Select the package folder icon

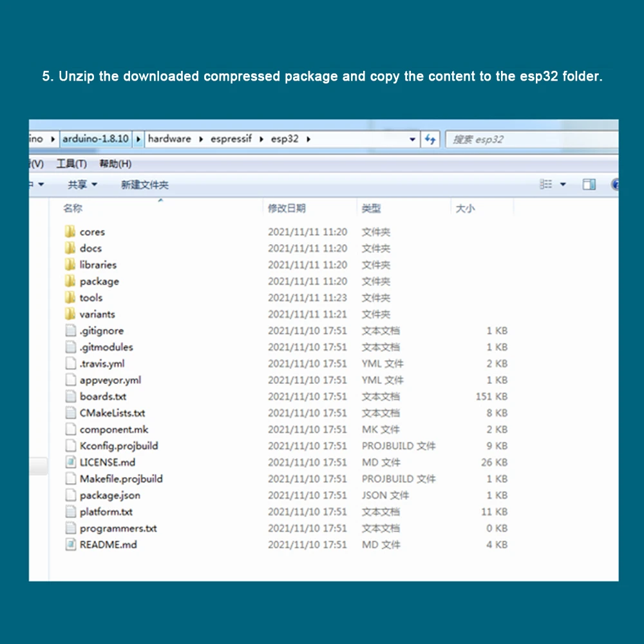point(70,281)
